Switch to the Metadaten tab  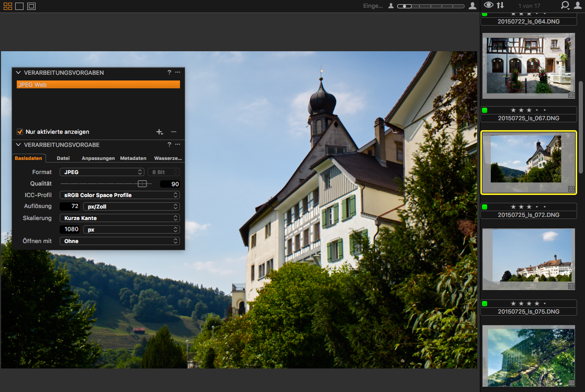[133, 158]
